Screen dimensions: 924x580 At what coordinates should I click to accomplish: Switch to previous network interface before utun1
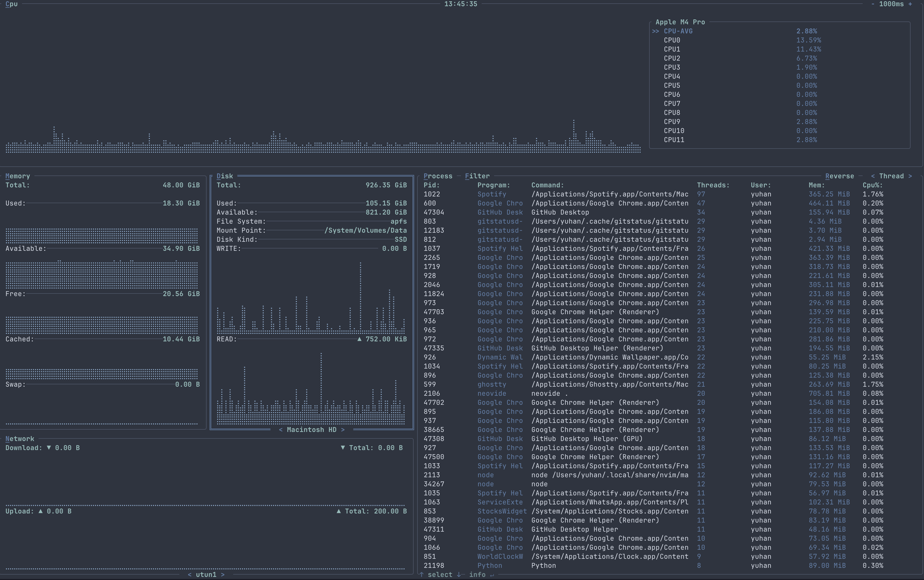pyautogui.click(x=190, y=575)
